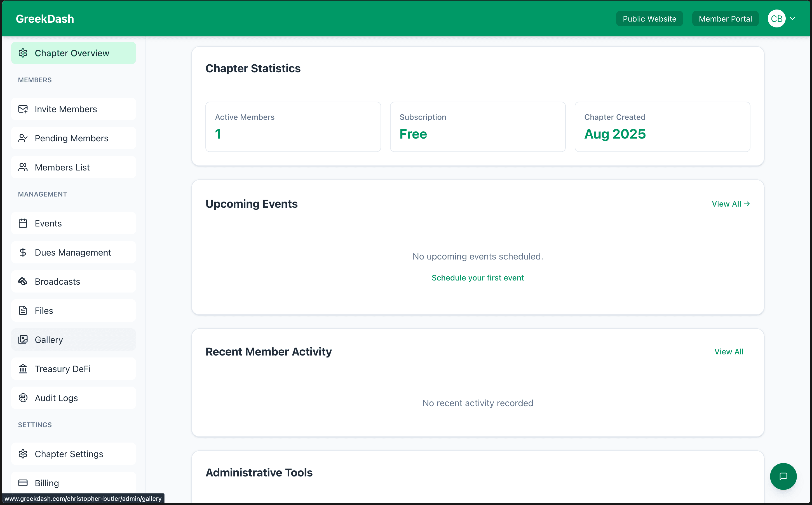This screenshot has width=812, height=505.
Task: Click the GreekDash logo
Action: point(45,18)
